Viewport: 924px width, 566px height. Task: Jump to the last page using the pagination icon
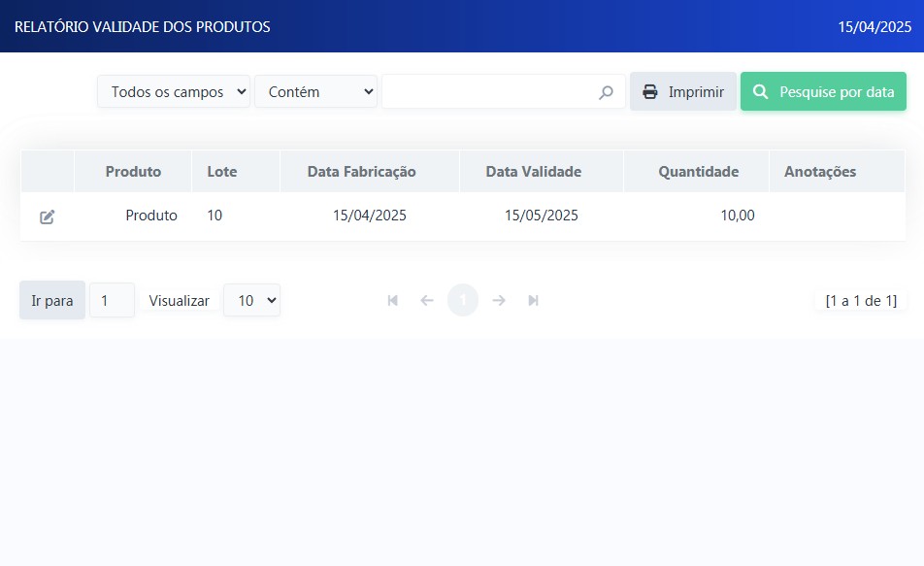pyautogui.click(x=533, y=301)
